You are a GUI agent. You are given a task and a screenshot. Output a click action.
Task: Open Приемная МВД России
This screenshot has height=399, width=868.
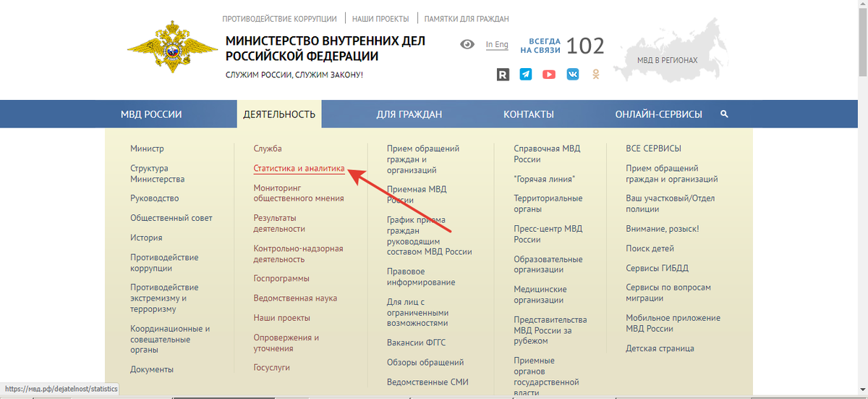417,194
